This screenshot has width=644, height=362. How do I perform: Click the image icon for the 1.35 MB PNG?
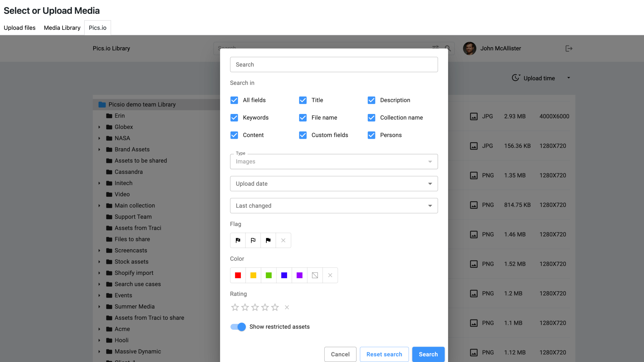click(x=474, y=175)
